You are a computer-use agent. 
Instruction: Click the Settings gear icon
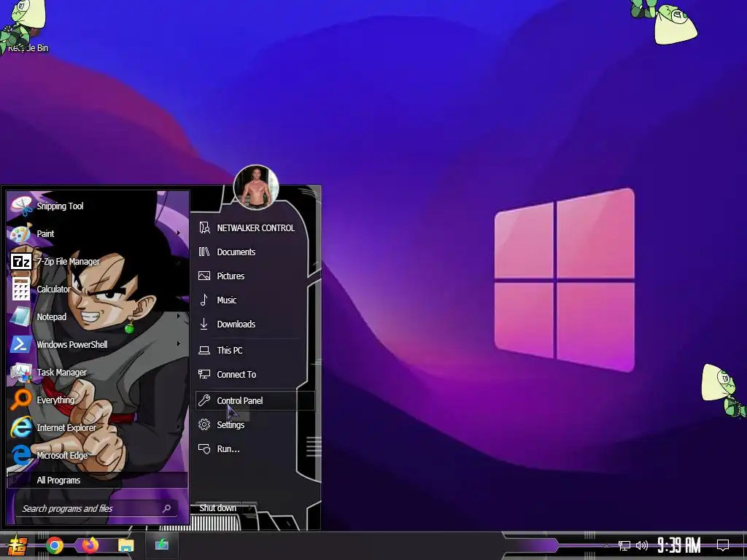[x=204, y=424]
